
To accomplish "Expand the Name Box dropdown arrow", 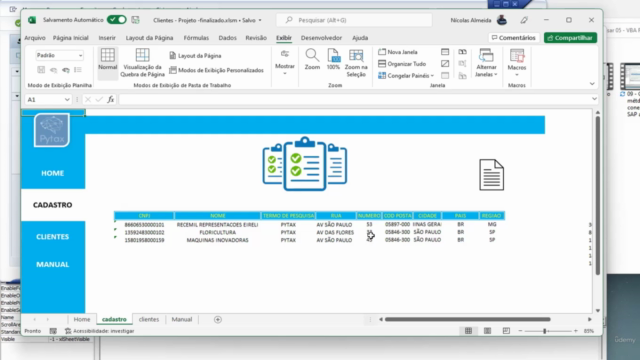I will [x=67, y=100].
